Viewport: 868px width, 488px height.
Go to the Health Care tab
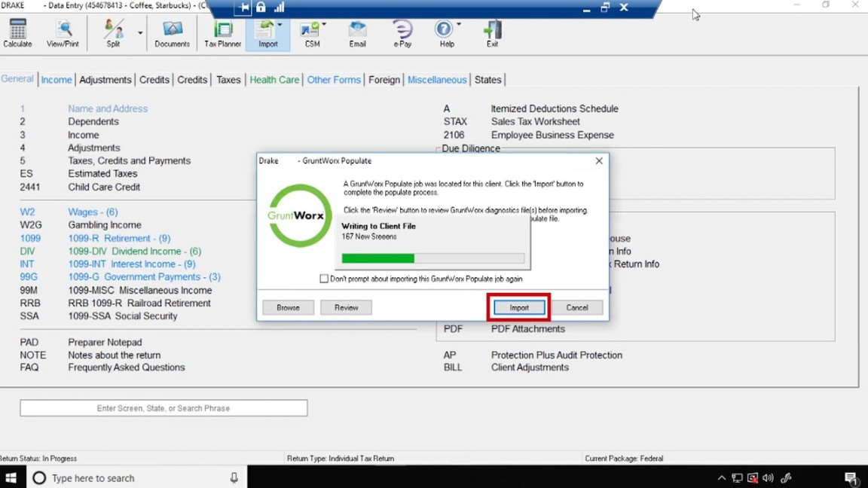coord(274,80)
